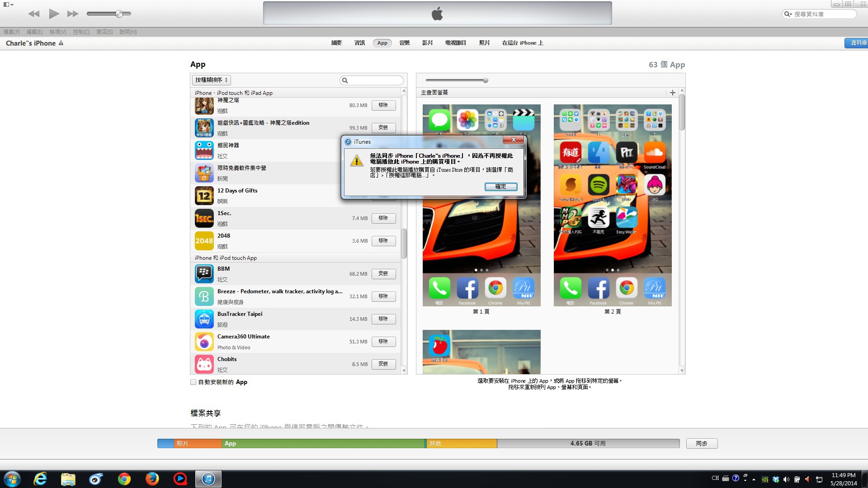Toggle the 自動安裝新的 App checkbox
This screenshot has width=868, height=488.
(x=193, y=382)
